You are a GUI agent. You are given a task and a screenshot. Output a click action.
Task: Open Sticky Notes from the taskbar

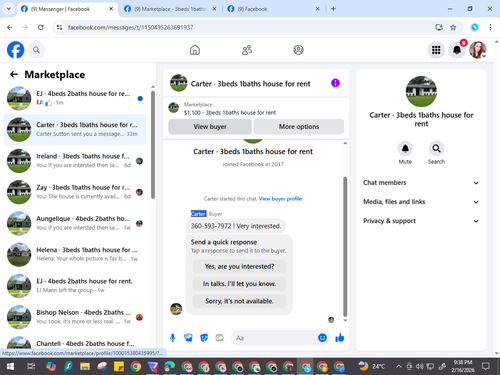click(x=119, y=367)
